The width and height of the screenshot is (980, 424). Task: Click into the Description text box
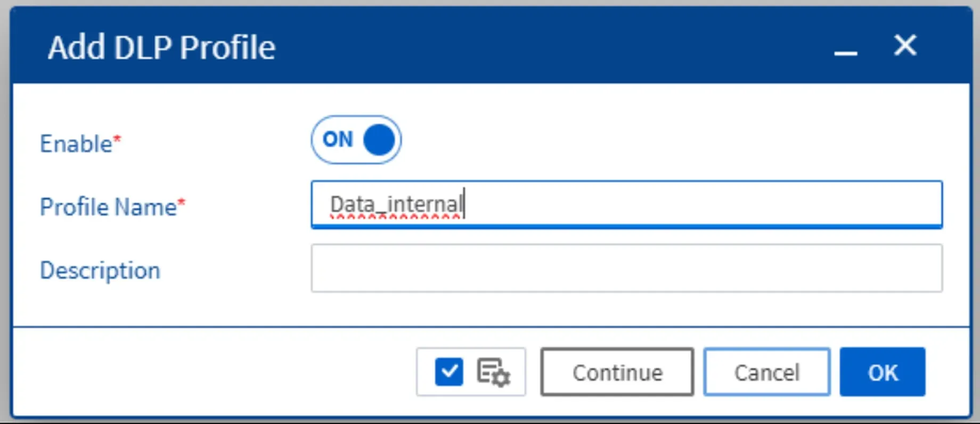click(x=627, y=268)
